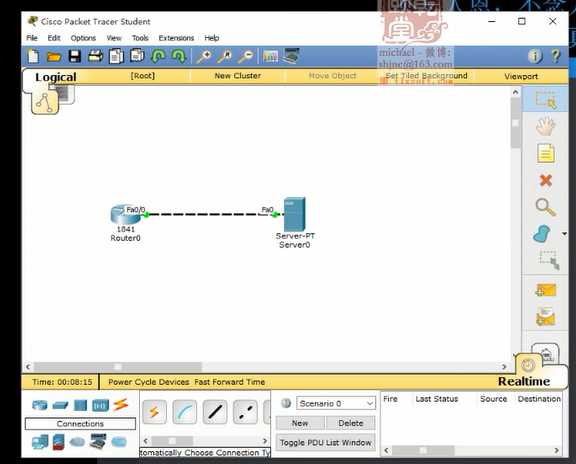Zoom out with magnifier minus icon
576x464 pixels.
pos(245,57)
